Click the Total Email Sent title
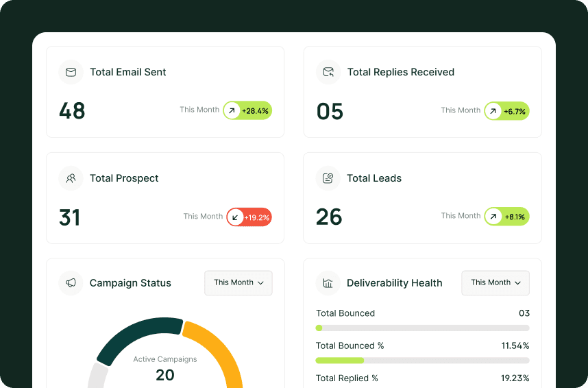This screenshot has height=388, width=588. point(128,72)
